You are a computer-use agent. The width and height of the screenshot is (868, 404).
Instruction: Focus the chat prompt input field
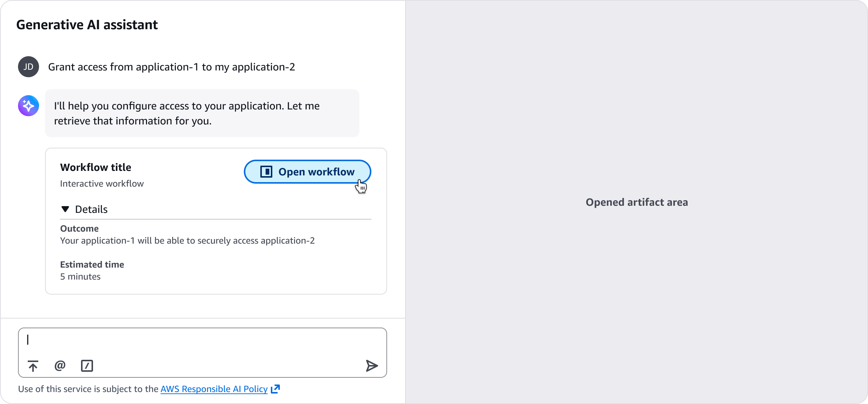coord(203,340)
